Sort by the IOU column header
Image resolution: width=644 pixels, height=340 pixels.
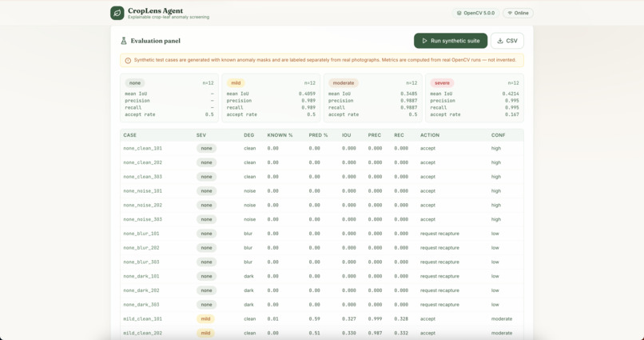pos(346,135)
